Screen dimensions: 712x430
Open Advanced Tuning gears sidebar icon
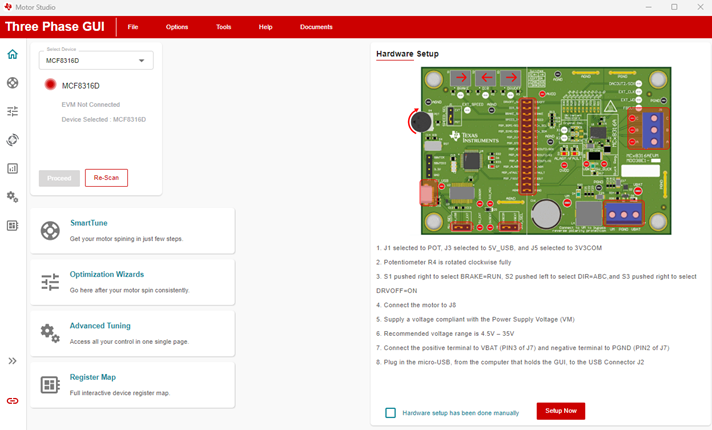pyautogui.click(x=12, y=197)
